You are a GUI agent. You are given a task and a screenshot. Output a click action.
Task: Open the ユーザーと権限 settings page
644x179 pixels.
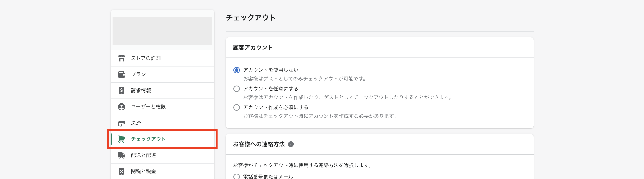163,107
